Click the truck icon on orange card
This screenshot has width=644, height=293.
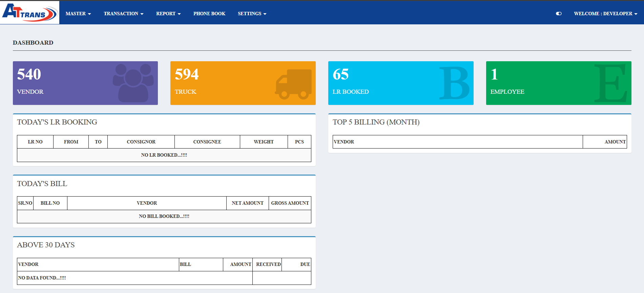293,84
